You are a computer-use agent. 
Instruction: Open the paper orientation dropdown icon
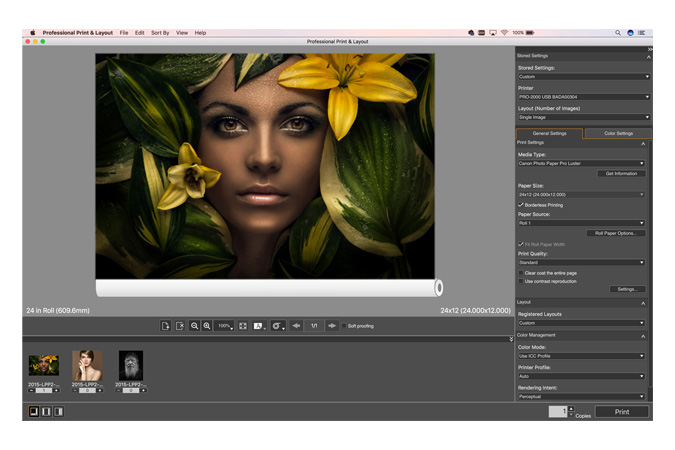259,326
